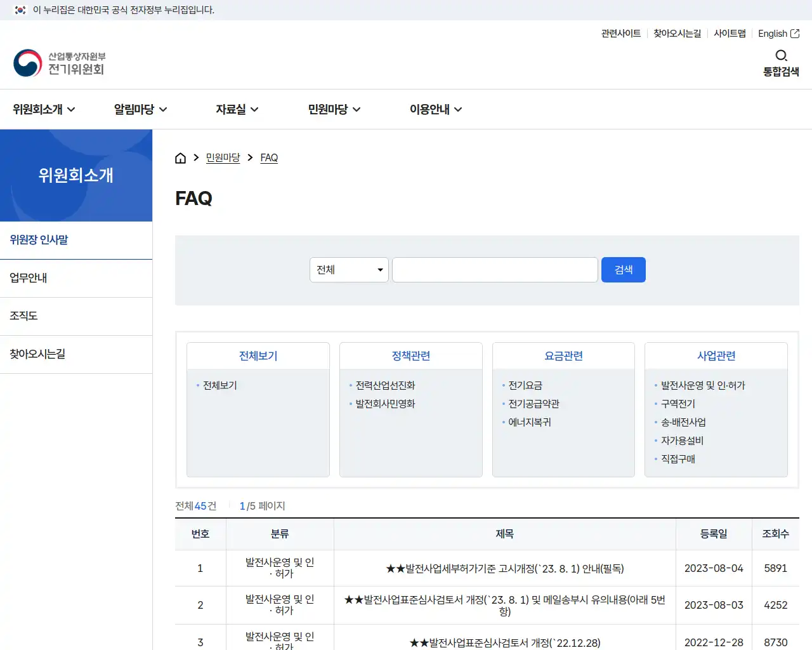
Task: Open the 사이트맵 link
Action: (x=730, y=34)
